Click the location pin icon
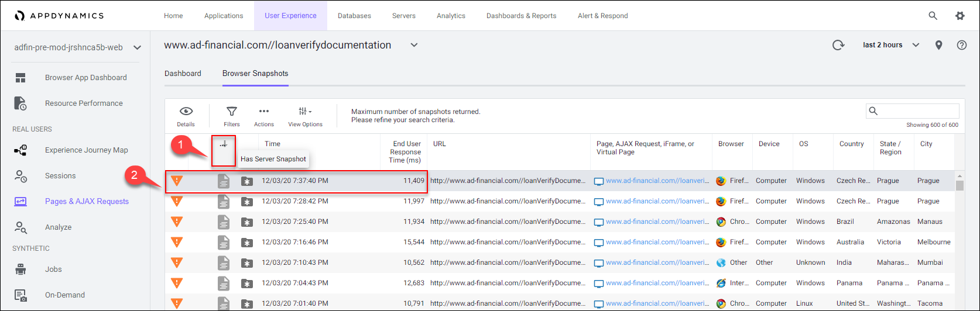 pos(939,45)
